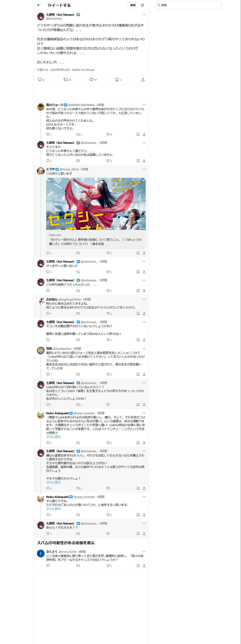Expand さらに表示 on Nobu-Kobayashi's LoRA reply
The height and width of the screenshot is (644, 241).
click(53, 437)
